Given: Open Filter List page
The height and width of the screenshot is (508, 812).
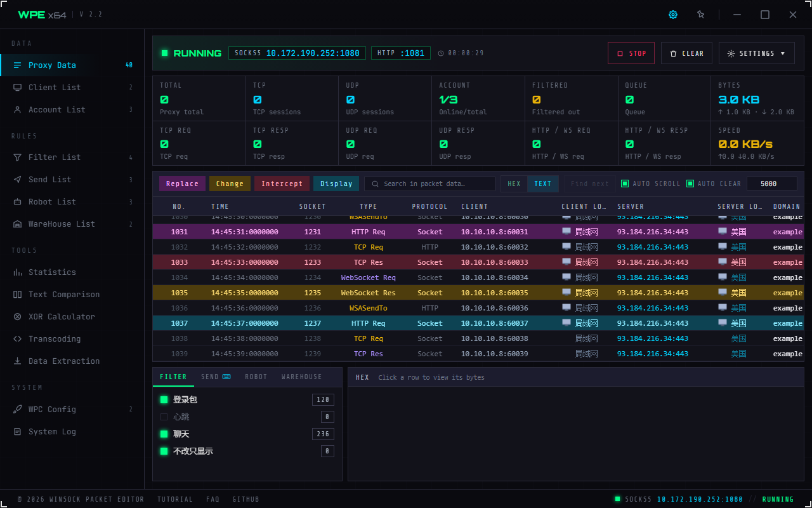Looking at the screenshot, I should [72, 157].
